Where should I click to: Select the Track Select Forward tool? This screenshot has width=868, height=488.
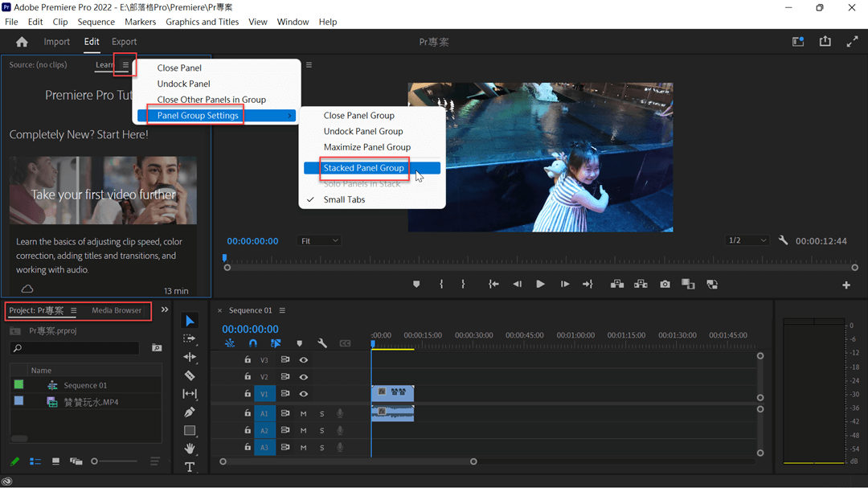click(190, 338)
